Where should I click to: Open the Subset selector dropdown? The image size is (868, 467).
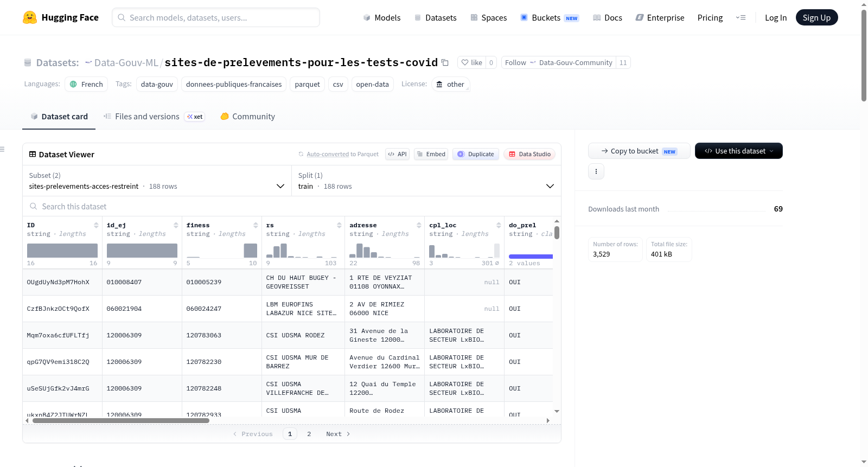157,181
